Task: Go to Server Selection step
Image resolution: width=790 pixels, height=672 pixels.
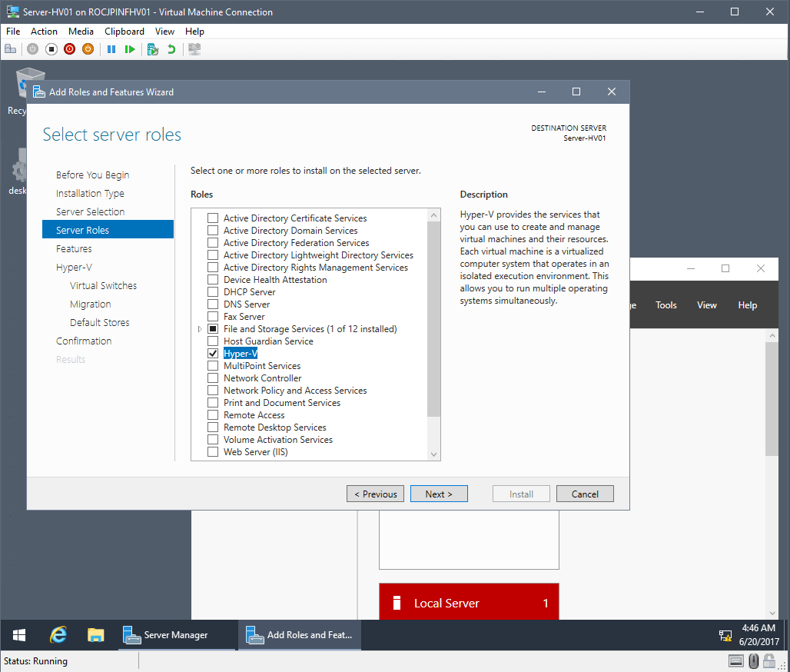Action: tap(90, 211)
